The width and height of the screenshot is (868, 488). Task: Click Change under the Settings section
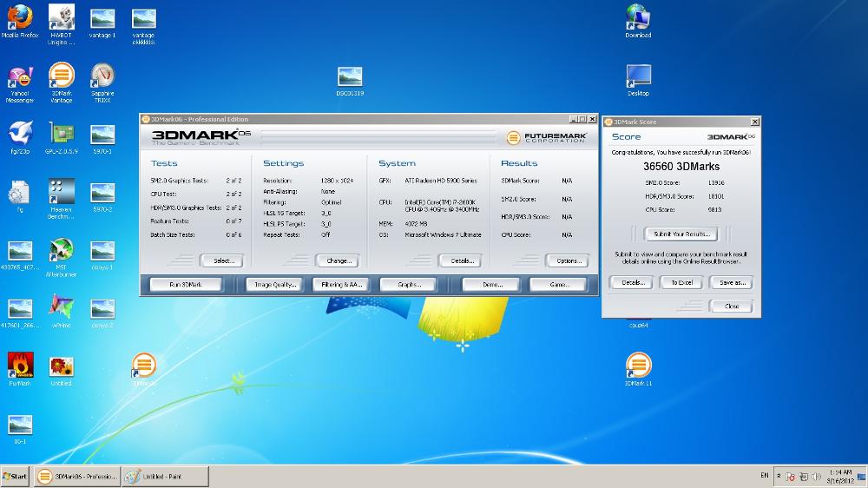[338, 260]
